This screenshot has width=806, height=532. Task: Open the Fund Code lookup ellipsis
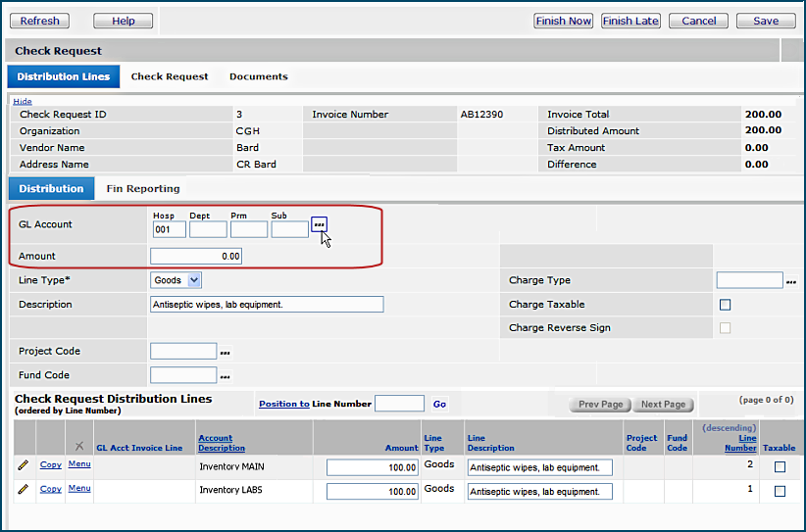click(225, 376)
